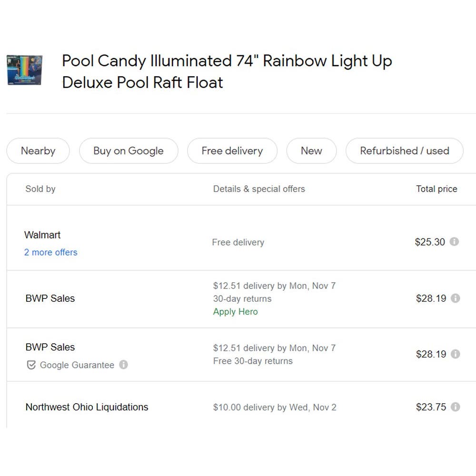Viewport: 476px width, 476px height.
Task: Select the Refurbished / used filter
Action: point(404,151)
